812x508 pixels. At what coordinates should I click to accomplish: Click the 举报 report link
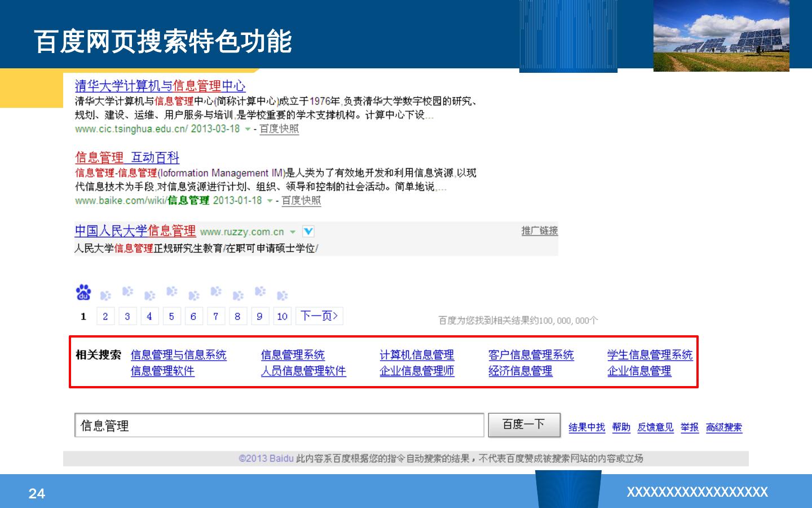[690, 427]
